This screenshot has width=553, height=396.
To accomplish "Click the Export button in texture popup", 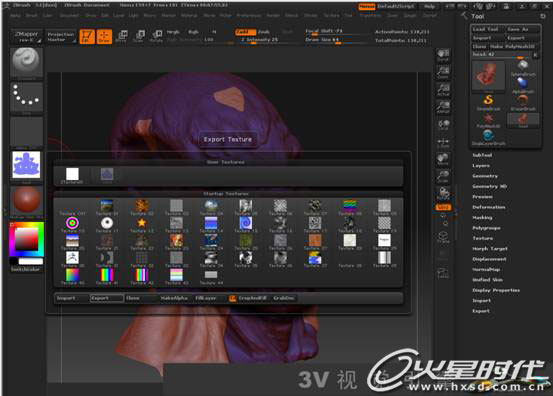I will pos(107,298).
